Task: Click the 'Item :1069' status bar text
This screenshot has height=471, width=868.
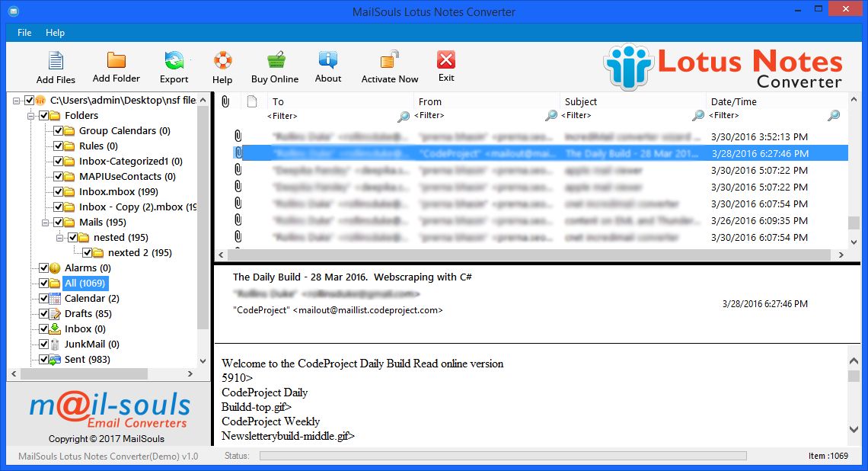Action: [828, 456]
